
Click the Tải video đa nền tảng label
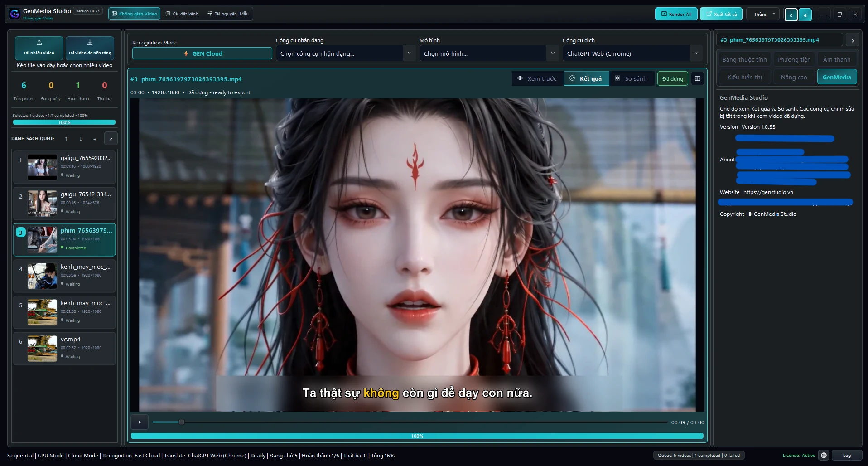click(90, 53)
